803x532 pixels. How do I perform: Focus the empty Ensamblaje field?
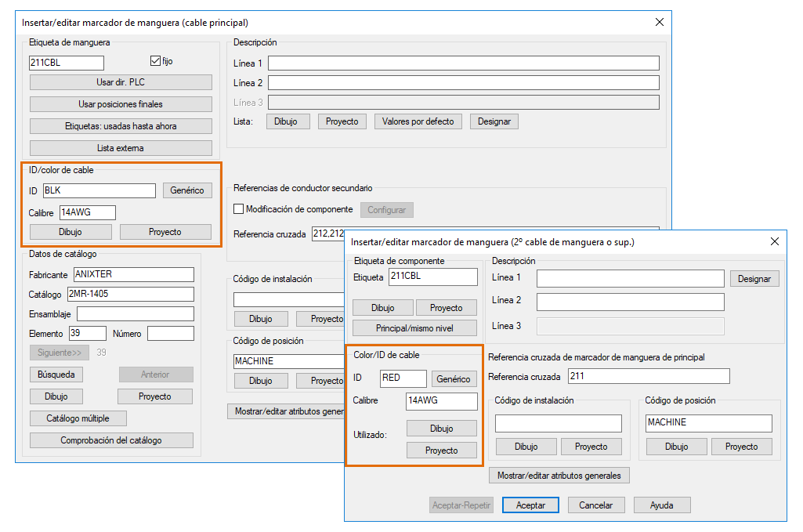click(x=136, y=314)
